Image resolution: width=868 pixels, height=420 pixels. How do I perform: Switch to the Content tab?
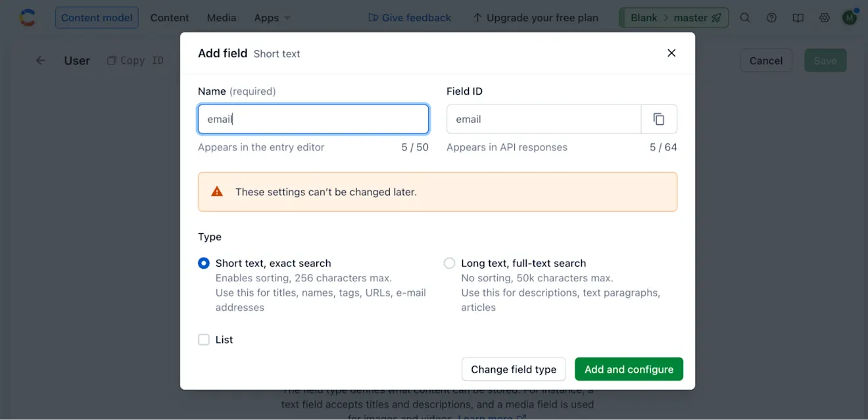click(170, 18)
